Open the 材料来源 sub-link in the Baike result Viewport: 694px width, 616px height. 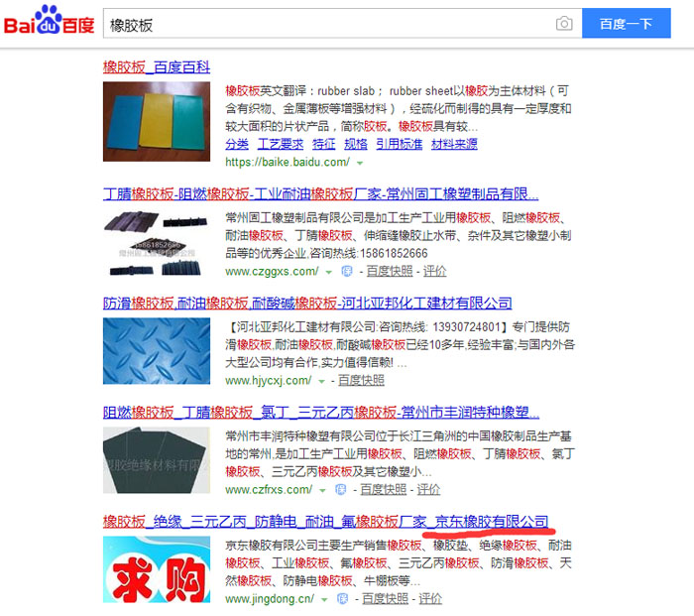click(x=454, y=144)
